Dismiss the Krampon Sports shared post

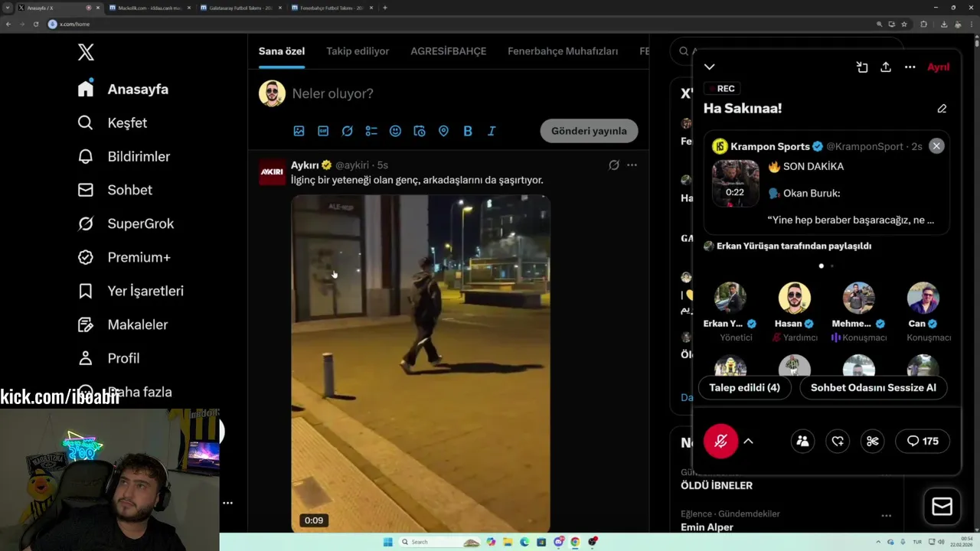coord(936,146)
